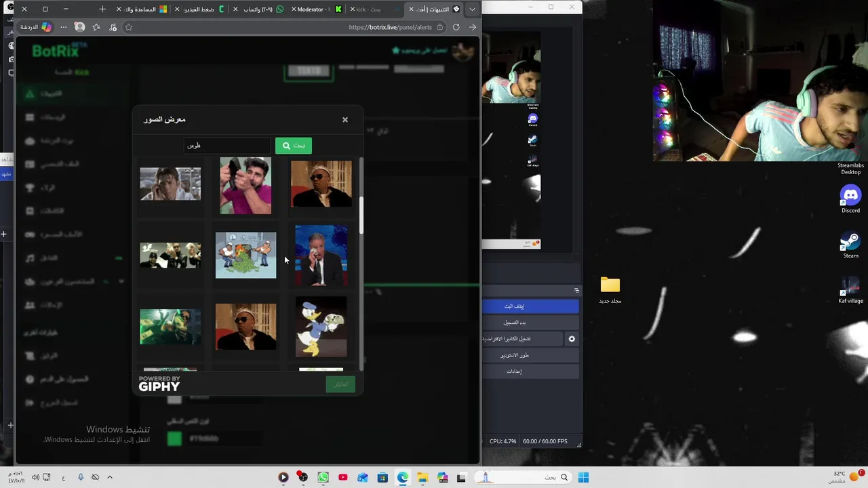Reload the Botrix alerts page
Image resolution: width=868 pixels, height=488 pixels.
tap(456, 27)
